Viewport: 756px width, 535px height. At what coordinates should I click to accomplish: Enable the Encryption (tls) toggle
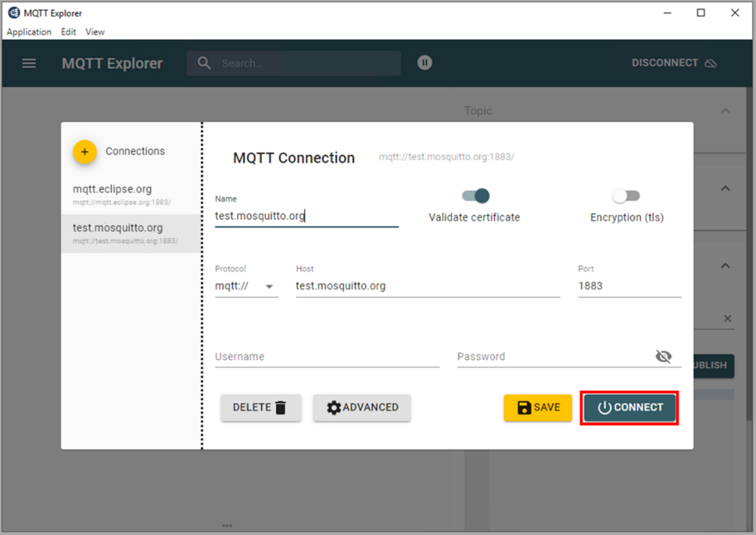(626, 196)
